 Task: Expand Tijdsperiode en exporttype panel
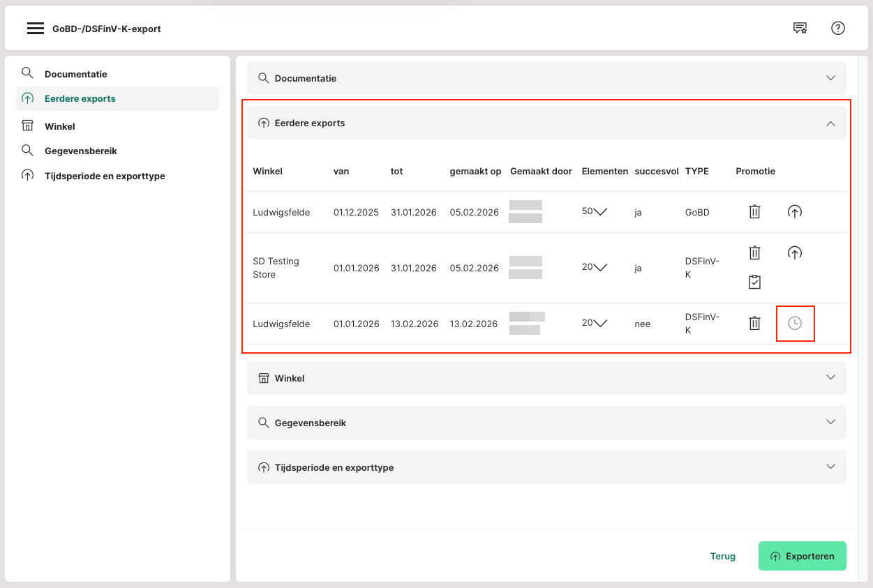(x=830, y=467)
